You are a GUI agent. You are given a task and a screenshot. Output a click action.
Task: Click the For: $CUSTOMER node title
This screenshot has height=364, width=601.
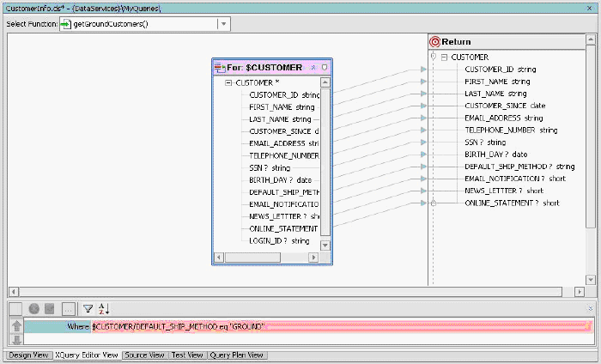point(264,68)
